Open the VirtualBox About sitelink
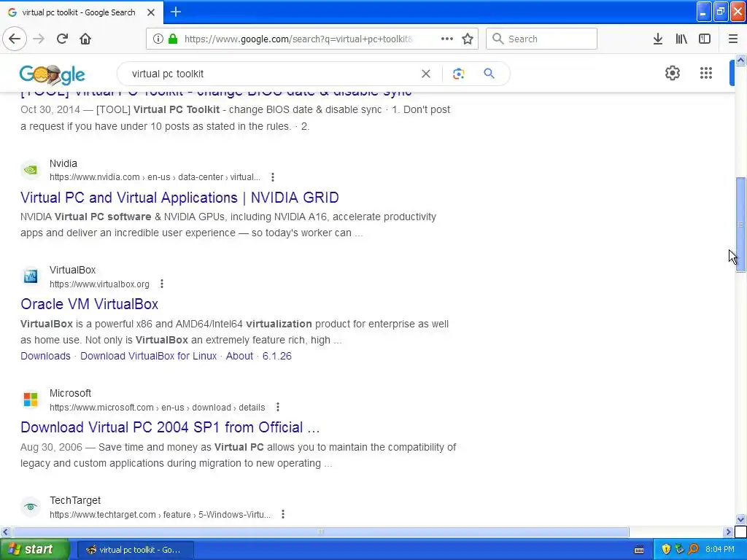The height and width of the screenshot is (560, 747). pyautogui.click(x=239, y=356)
